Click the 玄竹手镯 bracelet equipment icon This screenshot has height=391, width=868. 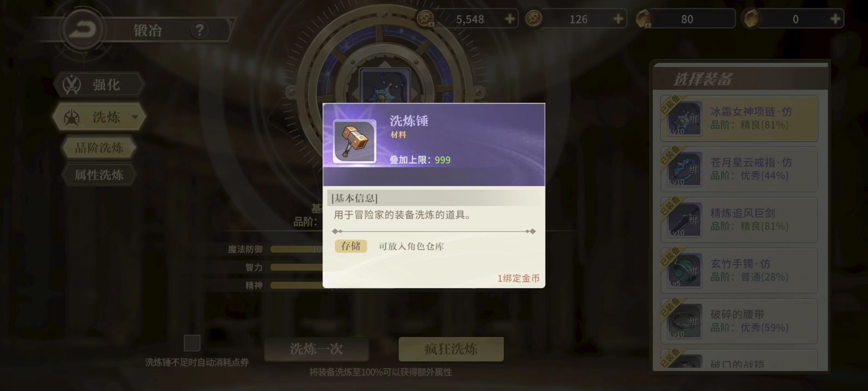(x=684, y=270)
